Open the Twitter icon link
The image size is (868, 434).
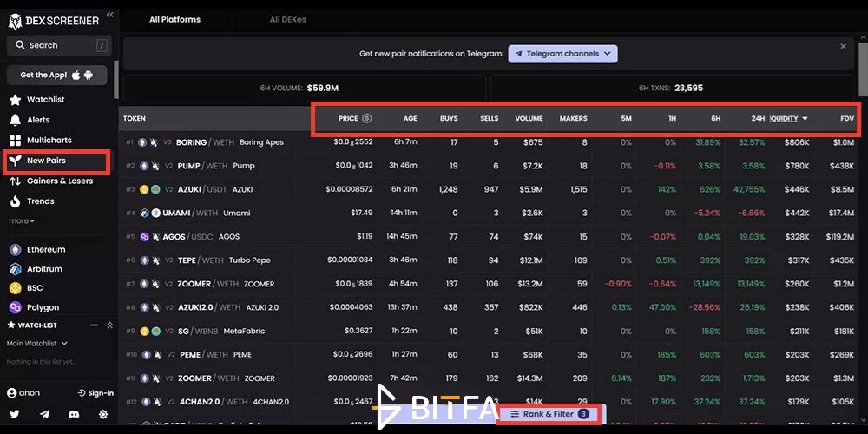(15, 414)
